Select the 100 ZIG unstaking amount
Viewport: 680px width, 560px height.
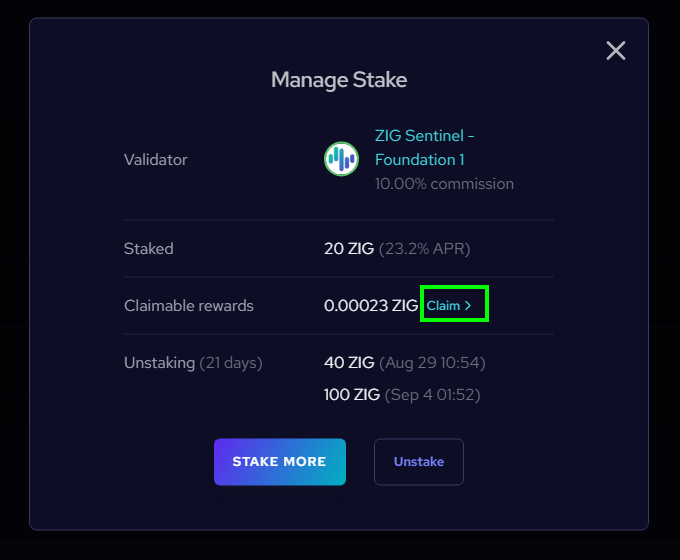tap(352, 395)
